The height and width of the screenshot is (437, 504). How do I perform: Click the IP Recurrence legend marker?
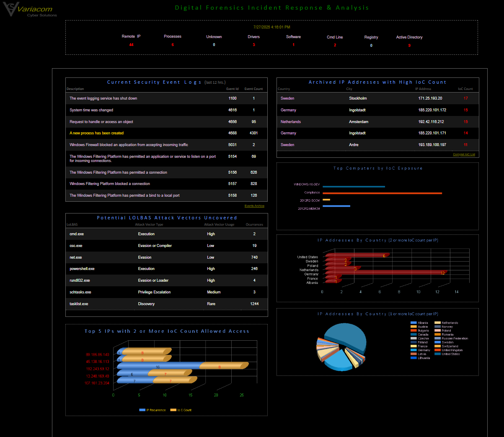(142, 410)
